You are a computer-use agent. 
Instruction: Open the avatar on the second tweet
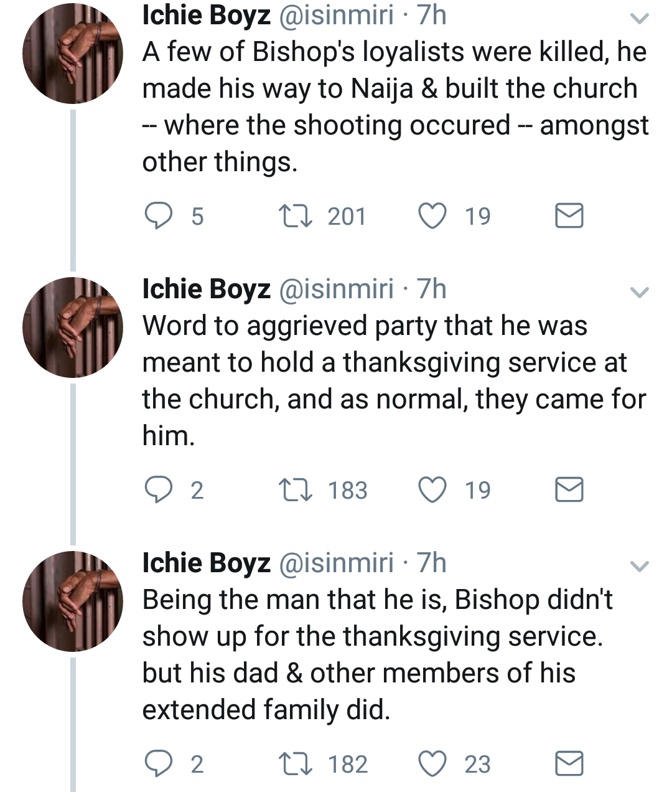pyautogui.click(x=73, y=328)
